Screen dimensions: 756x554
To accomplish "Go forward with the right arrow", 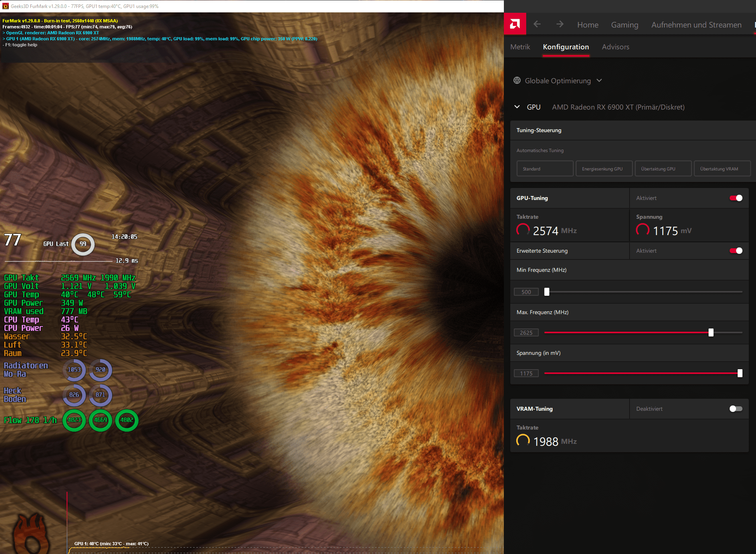I will (x=560, y=24).
